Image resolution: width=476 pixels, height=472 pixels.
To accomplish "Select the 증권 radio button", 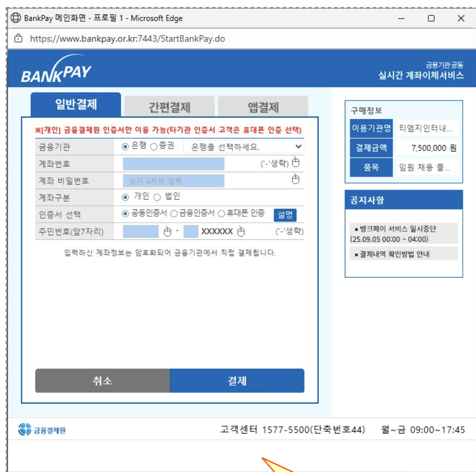I will coord(154,147).
